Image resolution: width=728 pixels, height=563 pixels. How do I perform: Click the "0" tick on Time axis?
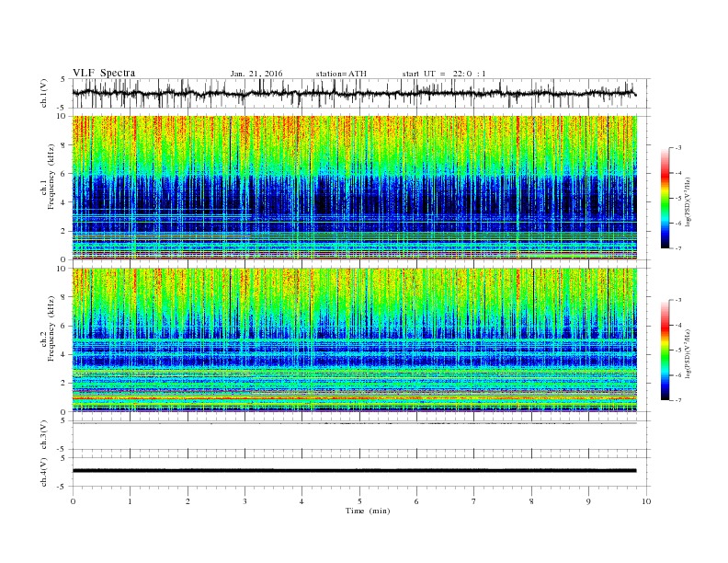point(73,501)
